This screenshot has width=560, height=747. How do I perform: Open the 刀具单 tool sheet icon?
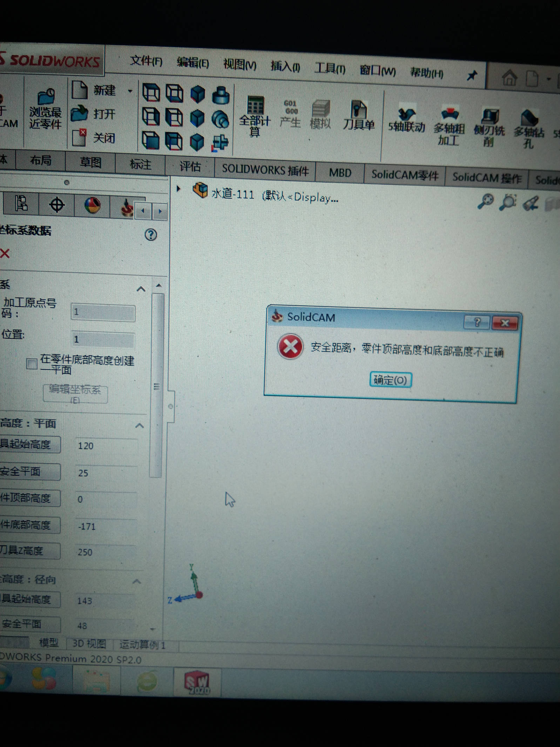358,115
